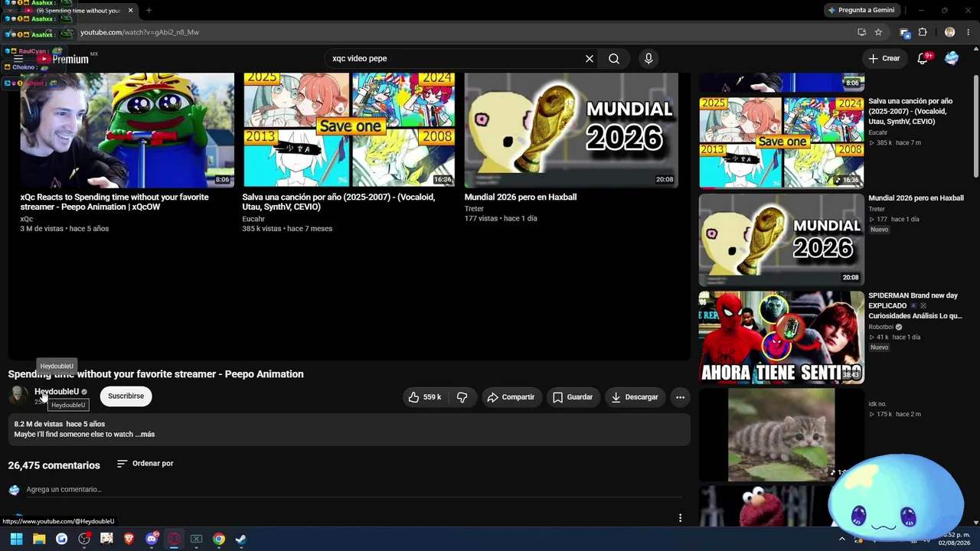
Task: Show hidden system tray icons
Action: pos(841,539)
